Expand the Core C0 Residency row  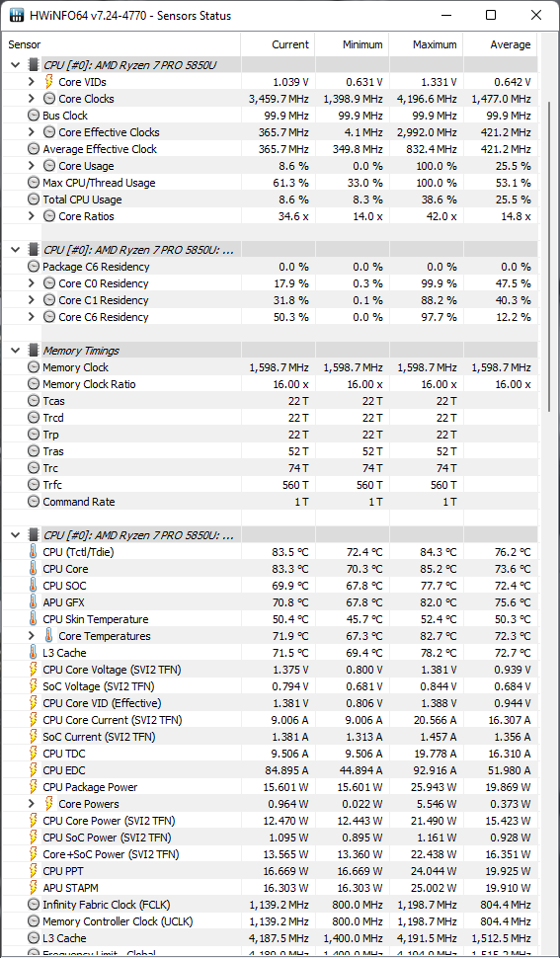(x=32, y=283)
